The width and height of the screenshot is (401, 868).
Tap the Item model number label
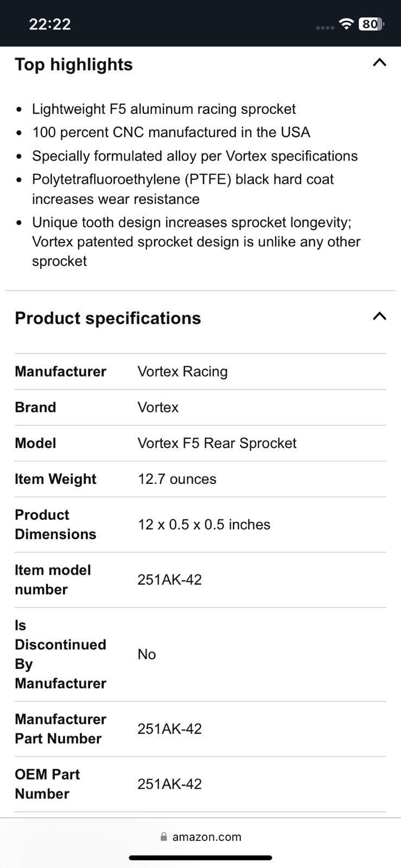(53, 579)
